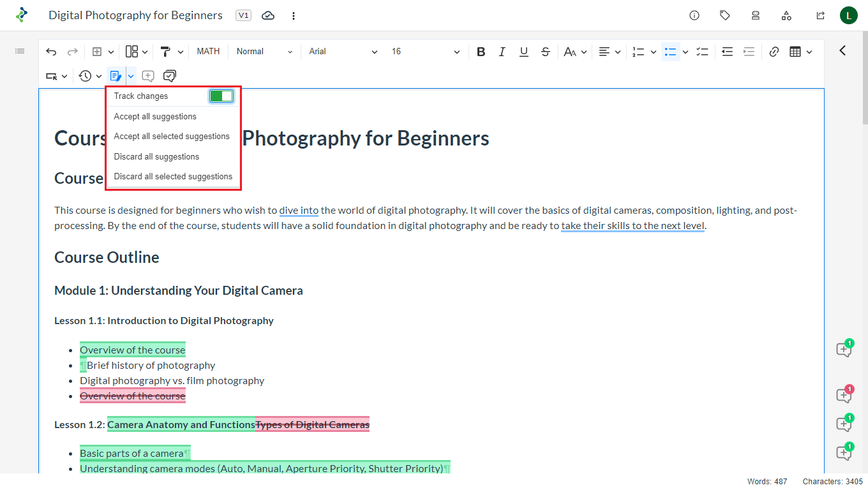Select Accept all suggestions
The image size is (868, 490).
click(155, 117)
